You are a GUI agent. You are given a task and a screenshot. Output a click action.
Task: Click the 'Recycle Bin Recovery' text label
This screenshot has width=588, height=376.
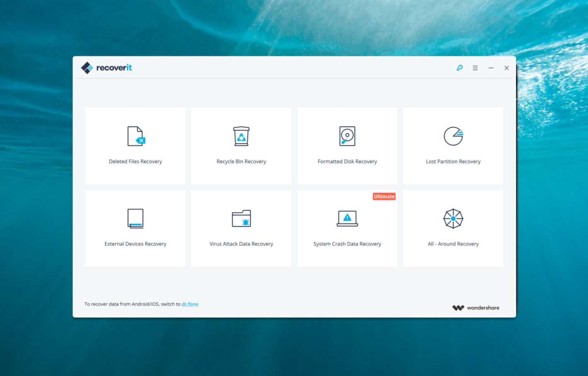(241, 161)
